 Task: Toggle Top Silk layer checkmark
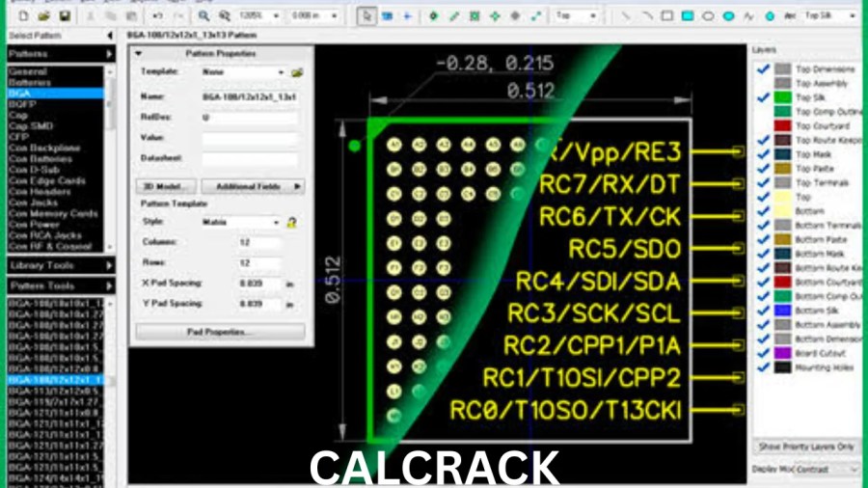[764, 97]
